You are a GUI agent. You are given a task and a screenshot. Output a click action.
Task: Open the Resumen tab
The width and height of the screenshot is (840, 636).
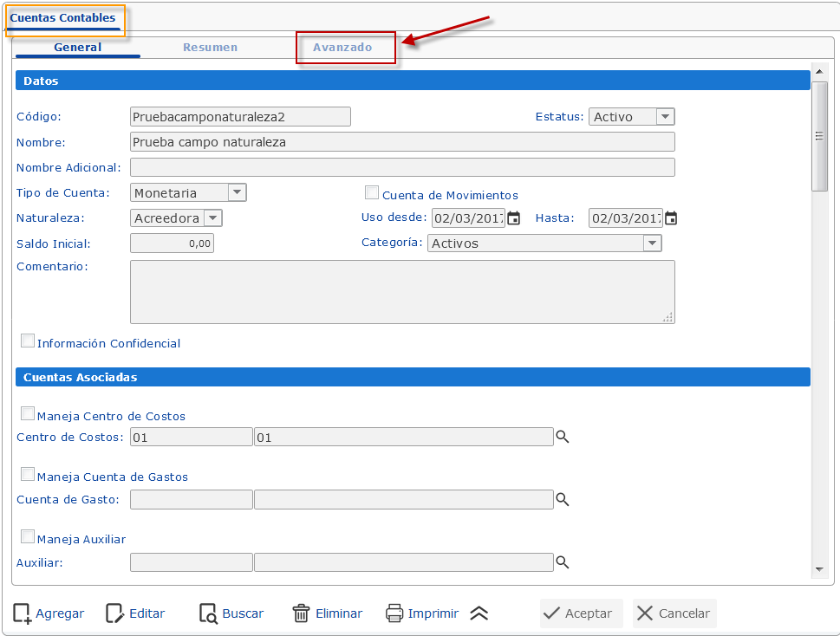click(x=210, y=48)
